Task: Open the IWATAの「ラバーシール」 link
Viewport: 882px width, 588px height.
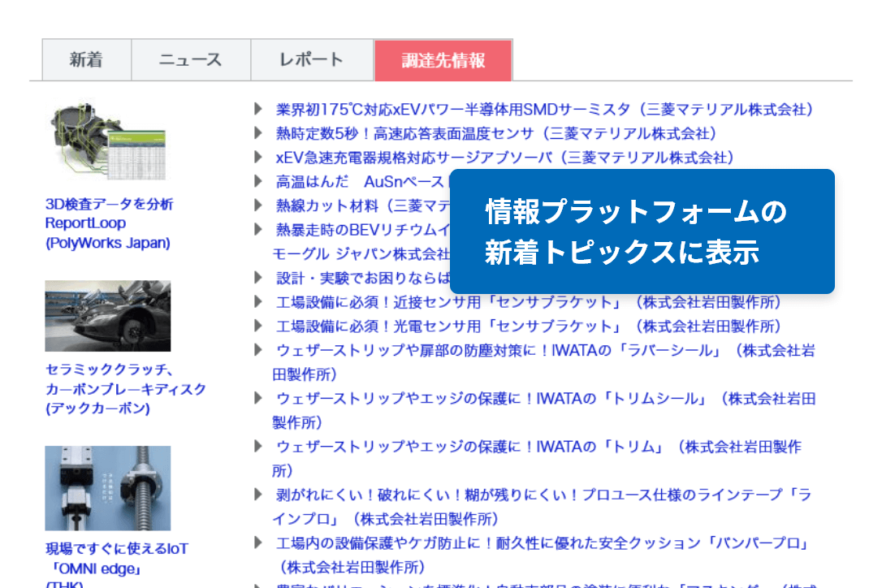Action: 544,362
